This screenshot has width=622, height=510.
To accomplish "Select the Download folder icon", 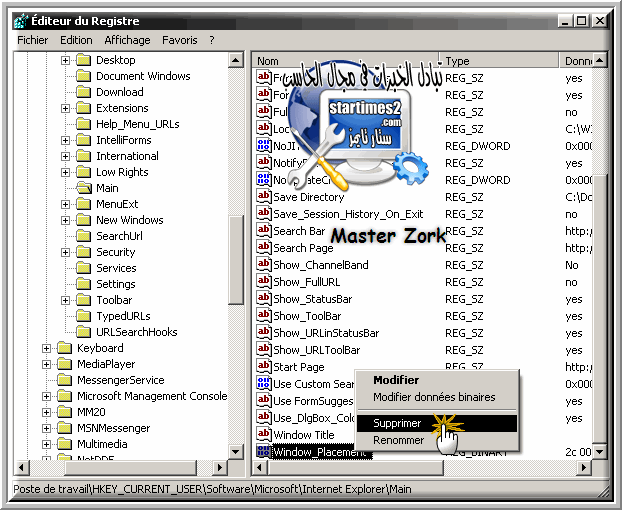I will pos(83,92).
